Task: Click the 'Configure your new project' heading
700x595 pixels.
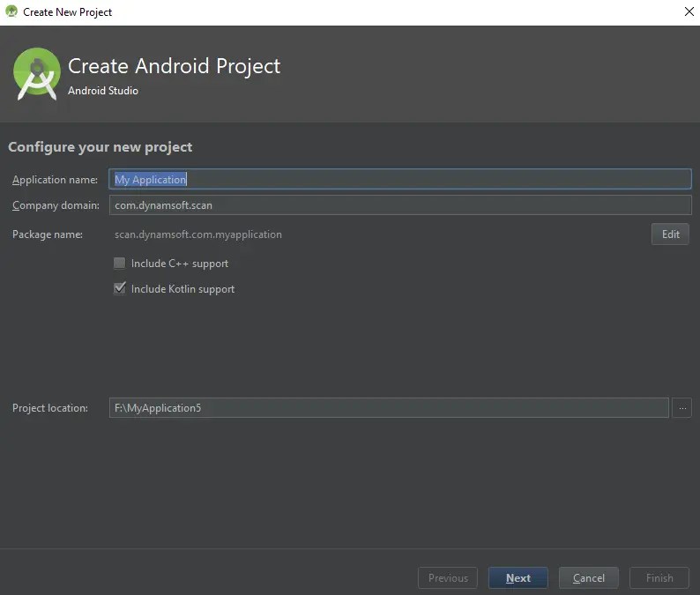Action: (x=100, y=147)
